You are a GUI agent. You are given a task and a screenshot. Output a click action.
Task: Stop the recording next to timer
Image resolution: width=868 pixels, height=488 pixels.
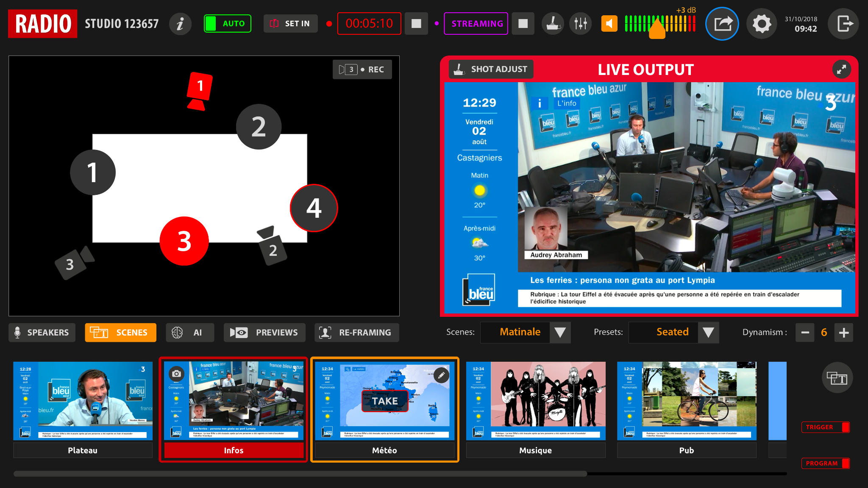click(416, 24)
